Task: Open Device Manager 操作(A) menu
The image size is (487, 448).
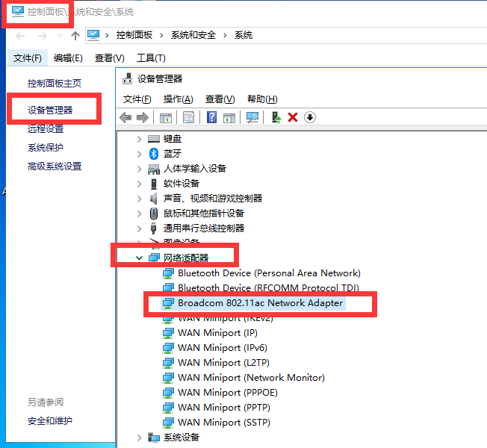Action: point(178,99)
